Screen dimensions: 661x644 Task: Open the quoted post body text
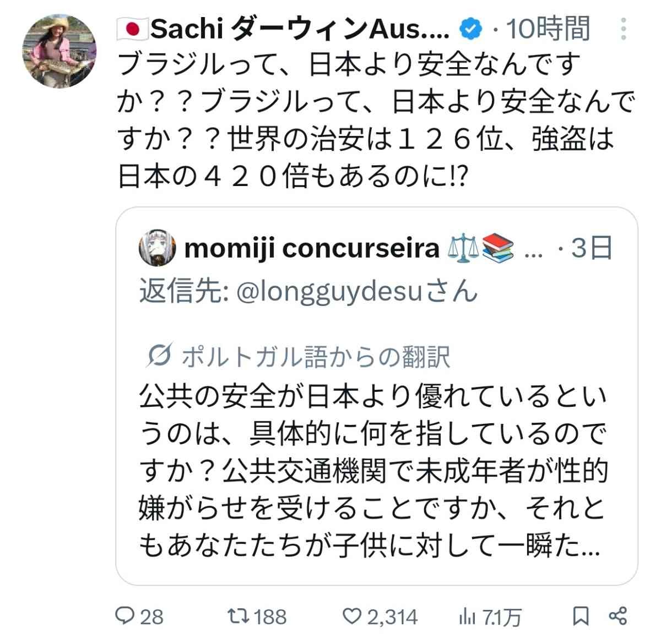coord(372,471)
